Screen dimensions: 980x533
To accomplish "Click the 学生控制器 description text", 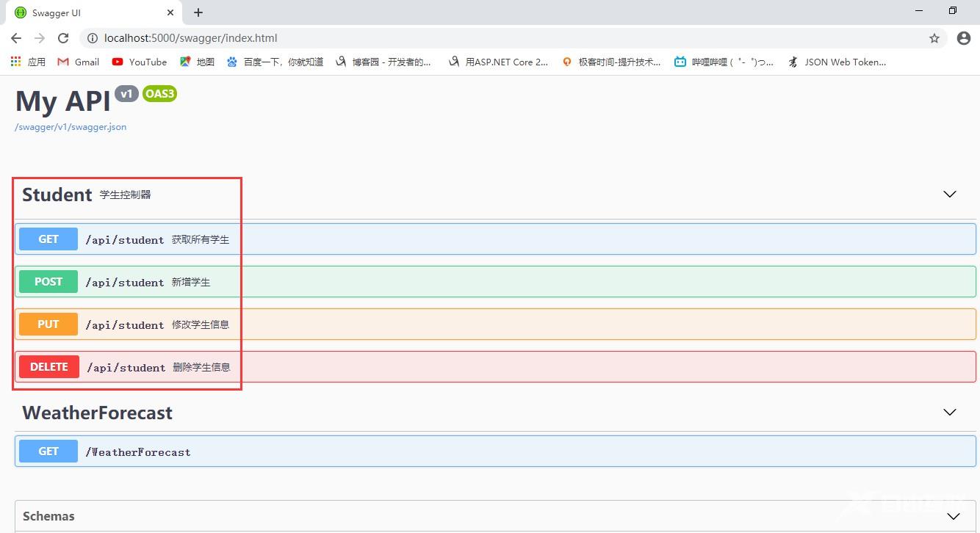I will click(x=126, y=195).
